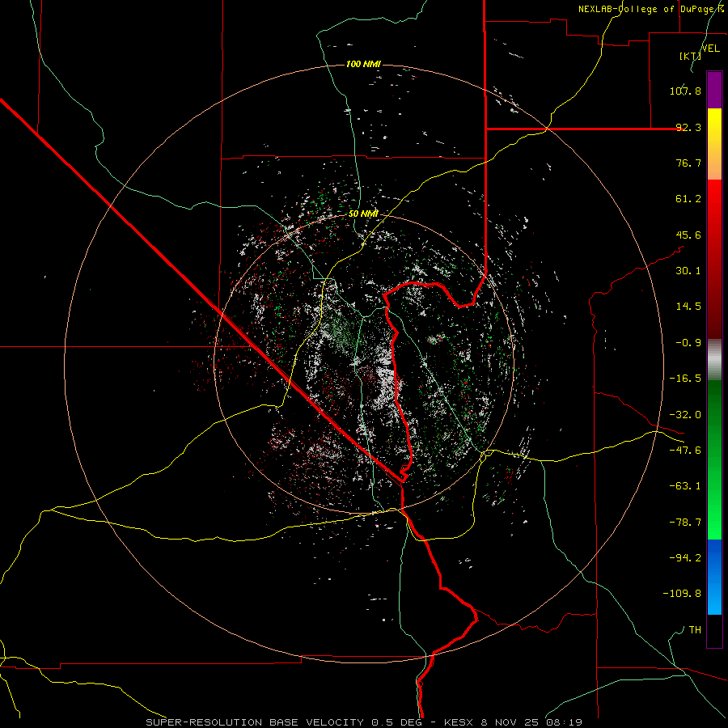Click the bright green segment of the color bar
This screenshot has height=728, width=728.
[x=714, y=459]
